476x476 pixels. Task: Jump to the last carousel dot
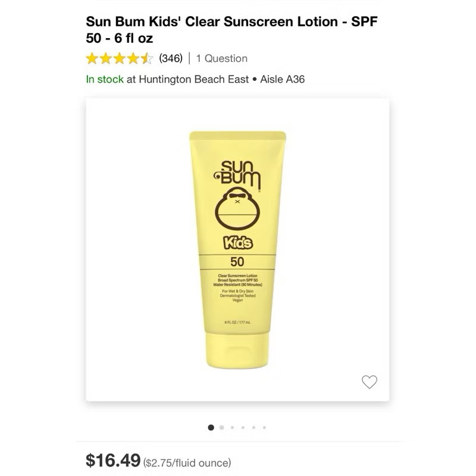(264, 427)
